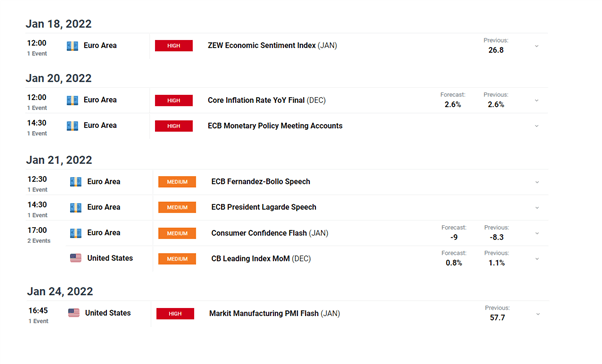Expand the CB Leading Index MoM chevron
602x364 pixels.
tap(537, 259)
